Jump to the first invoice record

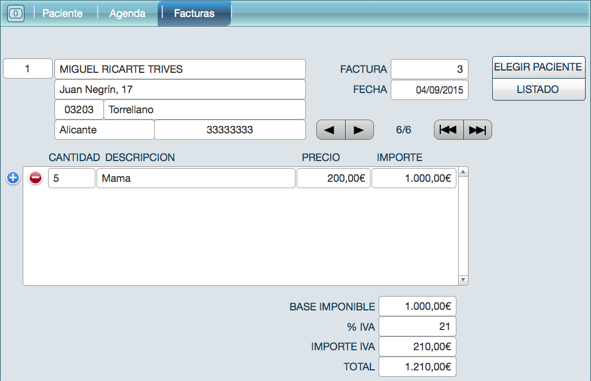[x=449, y=130]
